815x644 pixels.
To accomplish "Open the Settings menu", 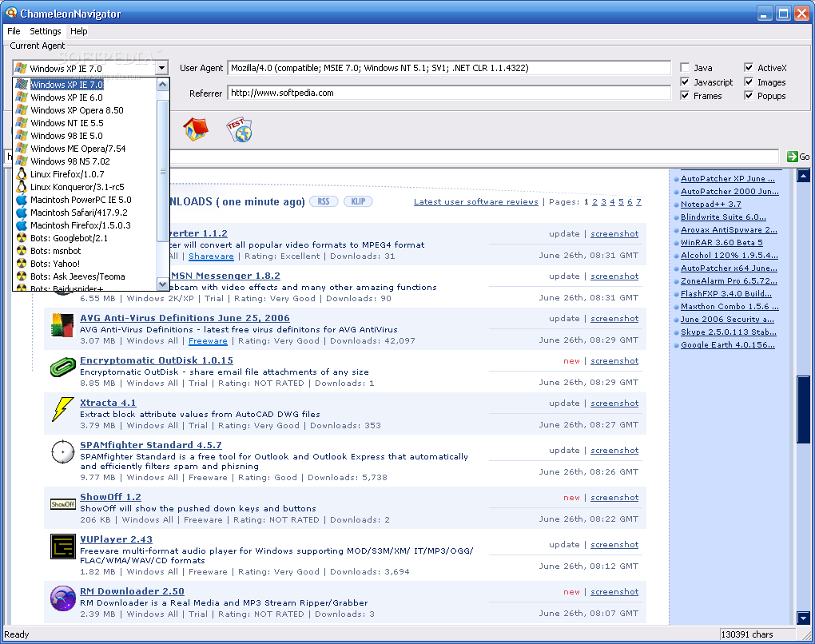I will [46, 31].
